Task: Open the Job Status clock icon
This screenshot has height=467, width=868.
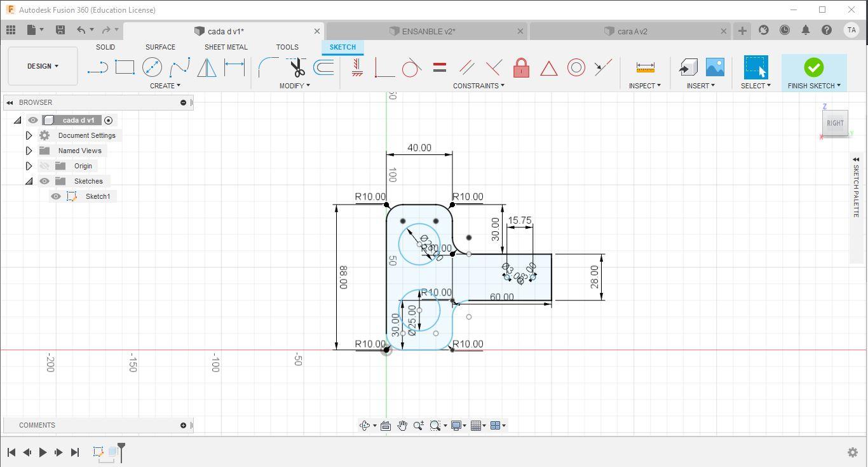Action: click(x=785, y=30)
